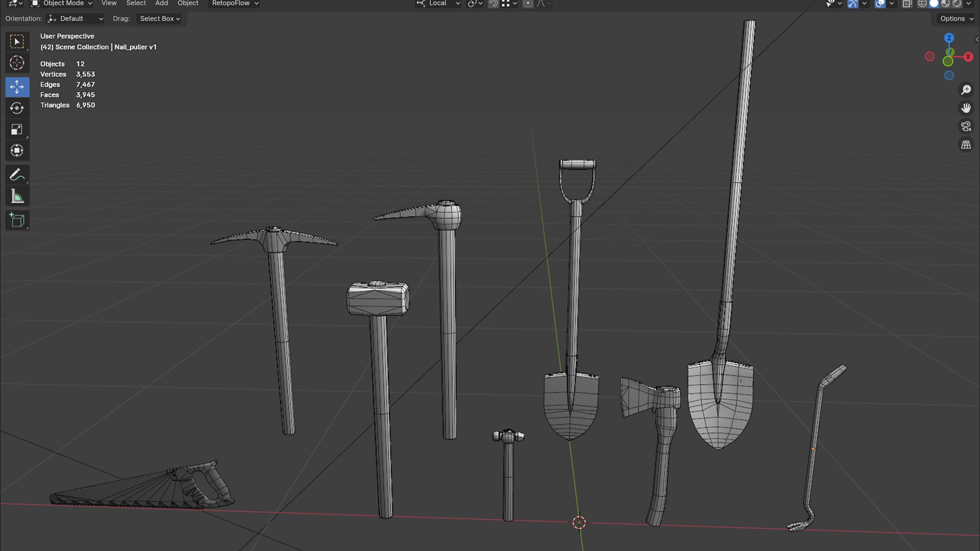The height and width of the screenshot is (551, 980).
Task: Toggle the camera view icon
Action: coord(966,127)
